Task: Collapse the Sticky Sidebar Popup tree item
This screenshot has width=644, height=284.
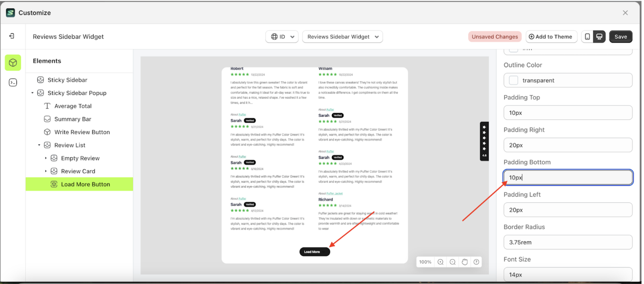Action: [32, 93]
